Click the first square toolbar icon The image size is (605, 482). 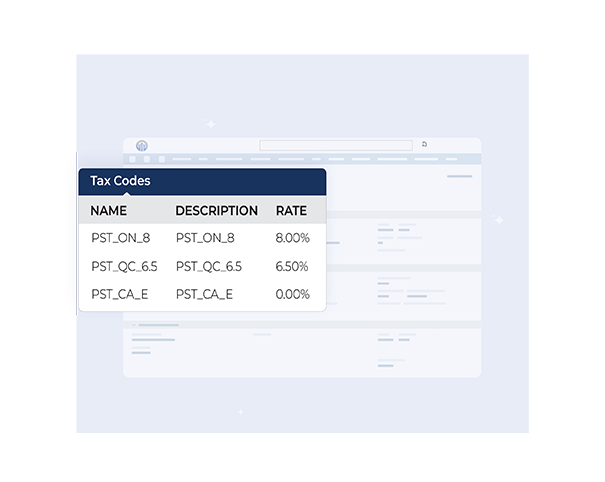click(x=134, y=159)
